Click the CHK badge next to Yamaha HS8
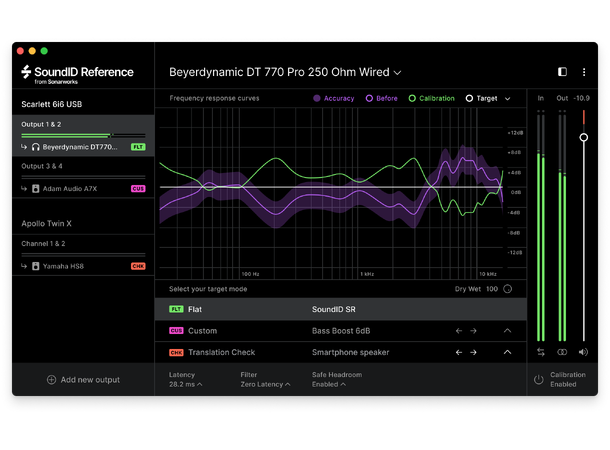Image resolution: width=610 pixels, height=450 pixels. 138,266
